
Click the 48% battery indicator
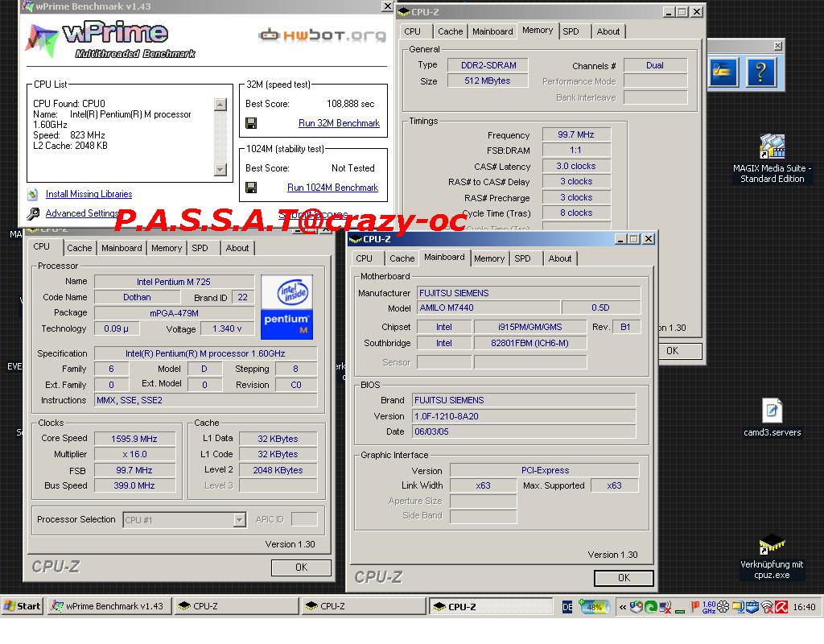(594, 607)
